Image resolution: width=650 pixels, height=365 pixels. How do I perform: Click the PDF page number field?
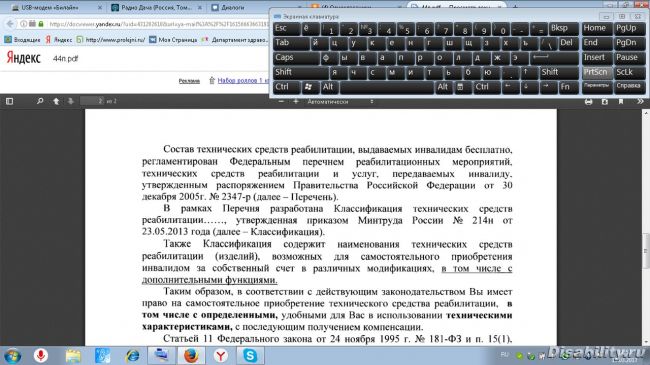click(92, 101)
